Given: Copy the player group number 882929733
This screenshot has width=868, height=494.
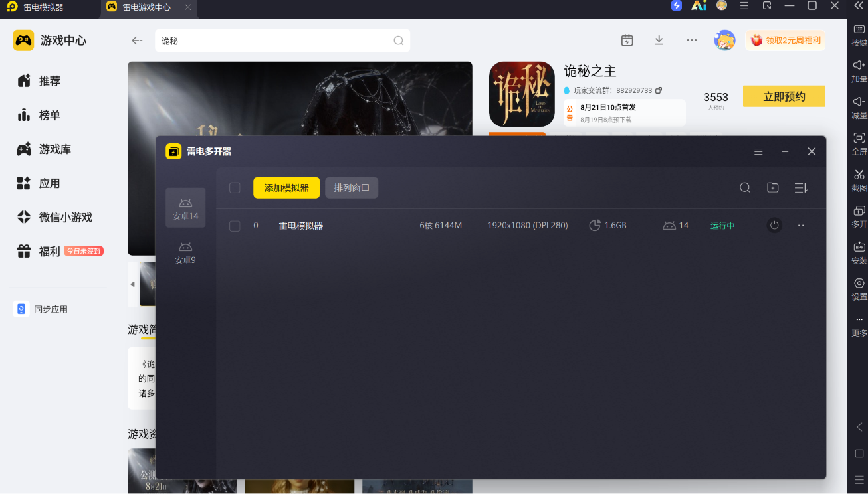Looking at the screenshot, I should [659, 90].
